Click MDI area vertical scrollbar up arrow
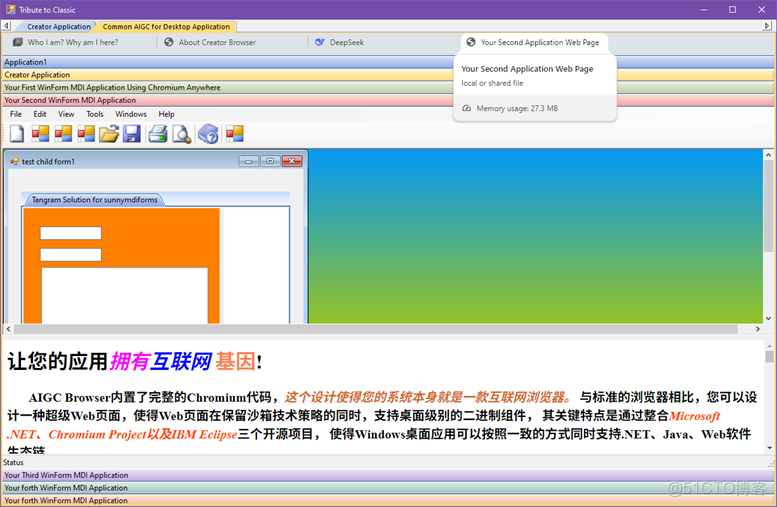This screenshot has height=507, width=777. pyautogui.click(x=768, y=155)
